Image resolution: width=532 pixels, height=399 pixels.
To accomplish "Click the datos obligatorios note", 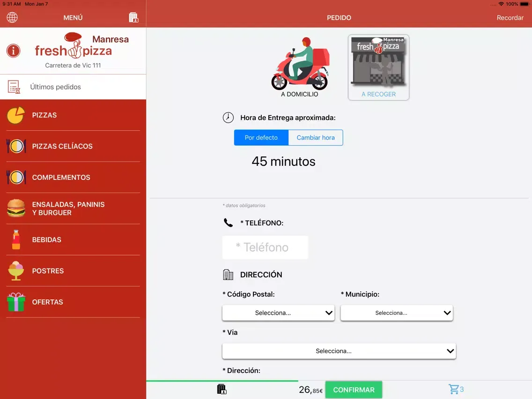I will (244, 206).
